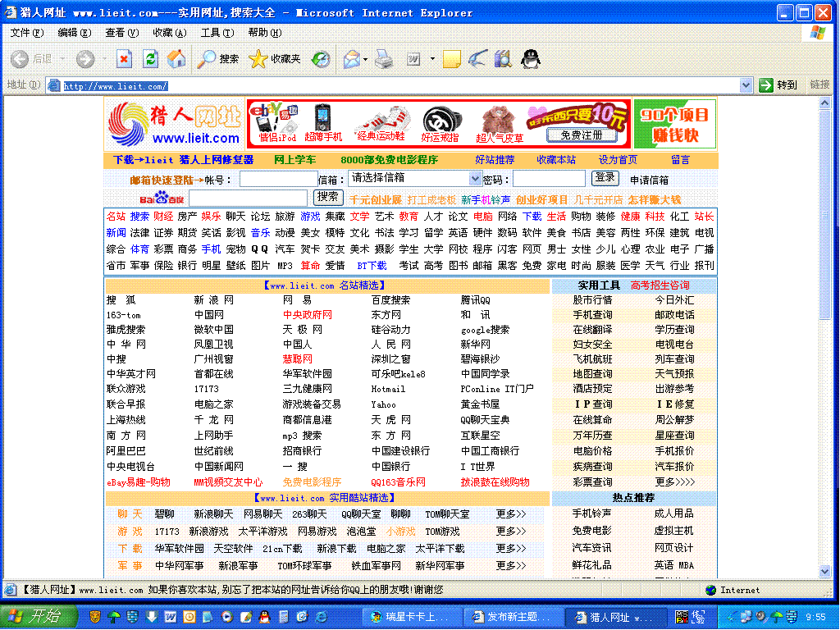Screen dimensions: 840x630
Task: Click the Stop loading toolbar icon
Action: 124,59
